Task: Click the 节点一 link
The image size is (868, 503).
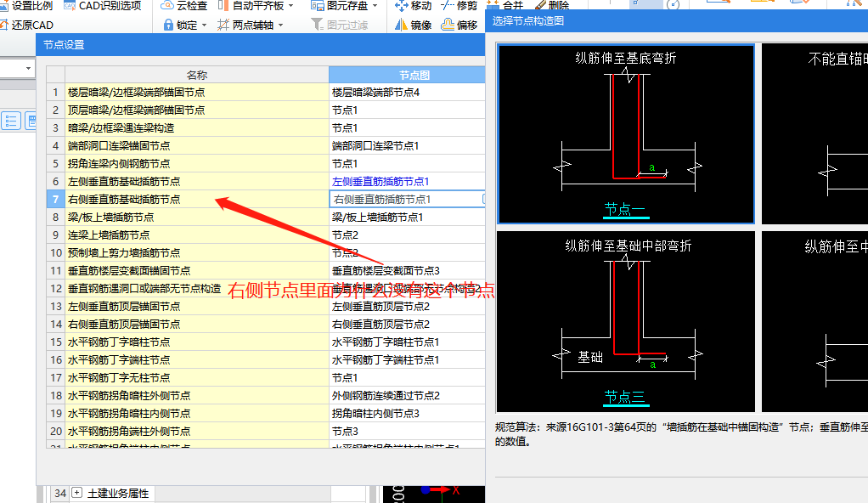Action: (x=625, y=209)
